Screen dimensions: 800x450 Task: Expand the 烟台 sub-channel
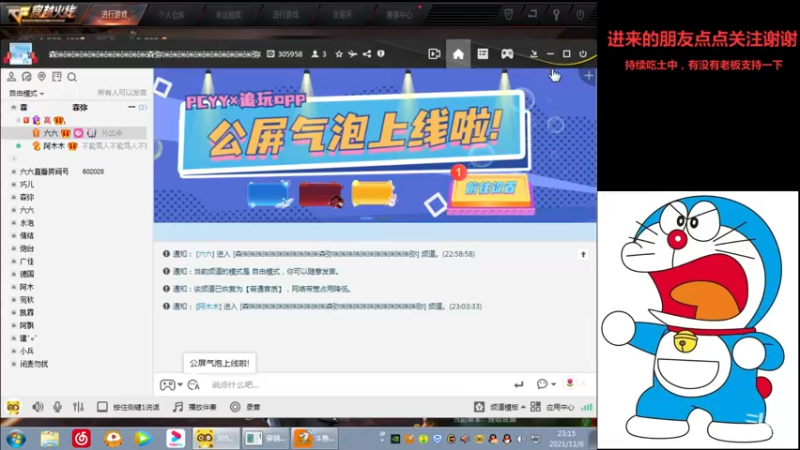pos(14,248)
